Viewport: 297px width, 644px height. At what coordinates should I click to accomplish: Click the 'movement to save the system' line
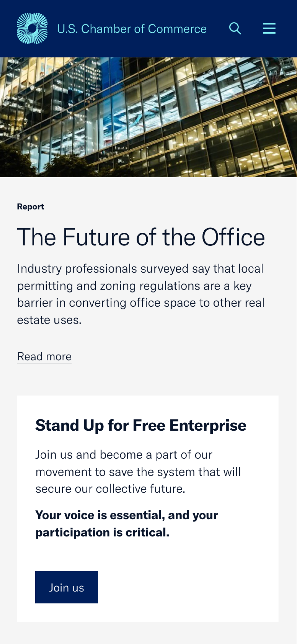coord(138,472)
